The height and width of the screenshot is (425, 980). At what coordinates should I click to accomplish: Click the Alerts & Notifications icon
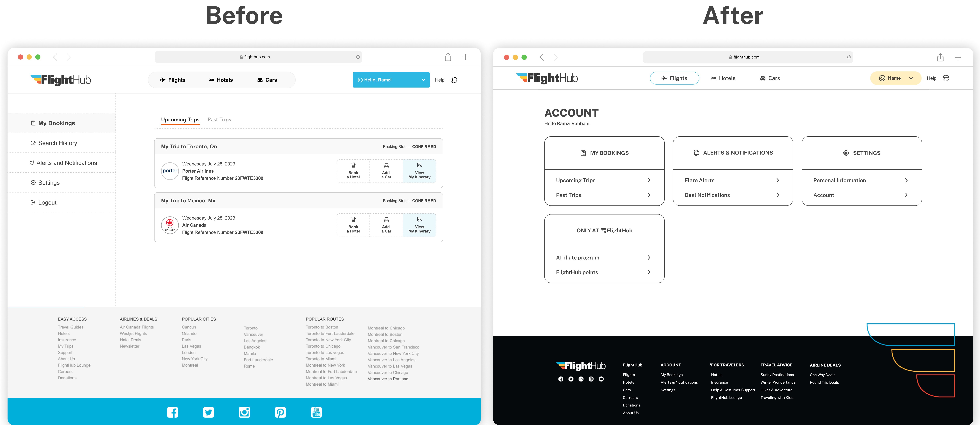click(696, 152)
